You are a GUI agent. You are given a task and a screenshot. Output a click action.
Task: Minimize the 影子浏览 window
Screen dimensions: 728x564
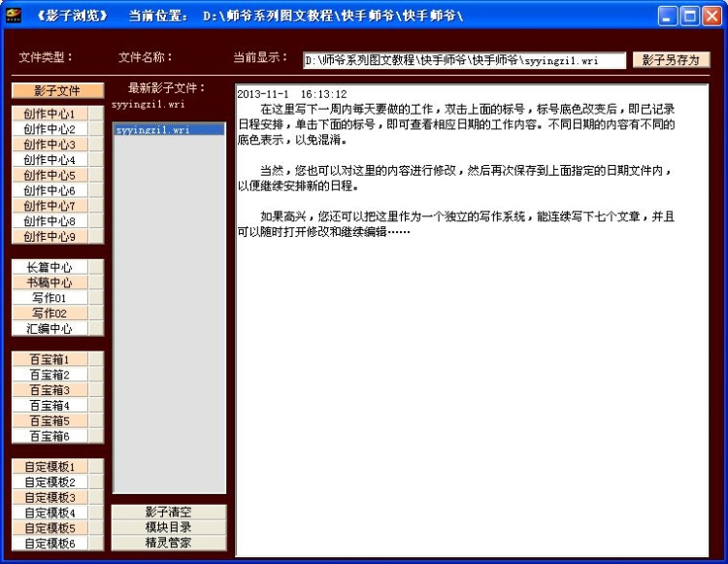point(667,17)
